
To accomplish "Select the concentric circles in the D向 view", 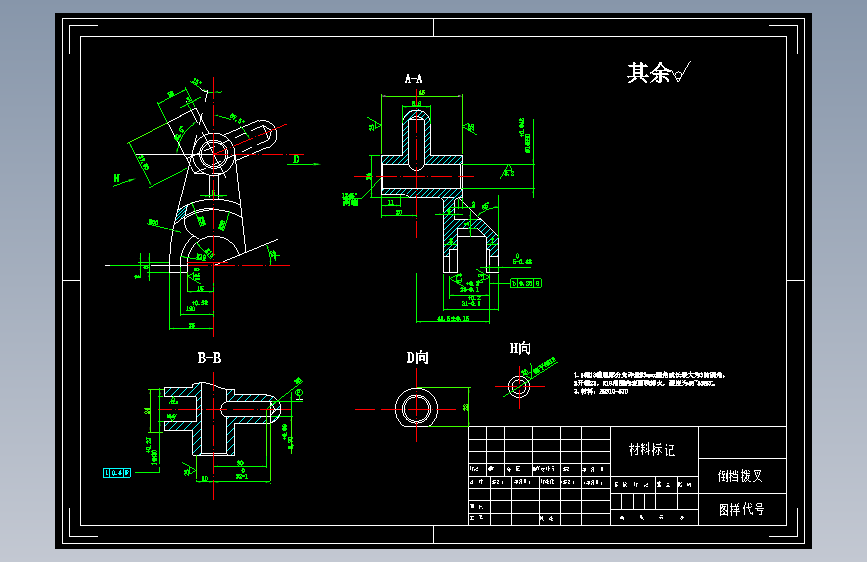I will click(x=416, y=408).
